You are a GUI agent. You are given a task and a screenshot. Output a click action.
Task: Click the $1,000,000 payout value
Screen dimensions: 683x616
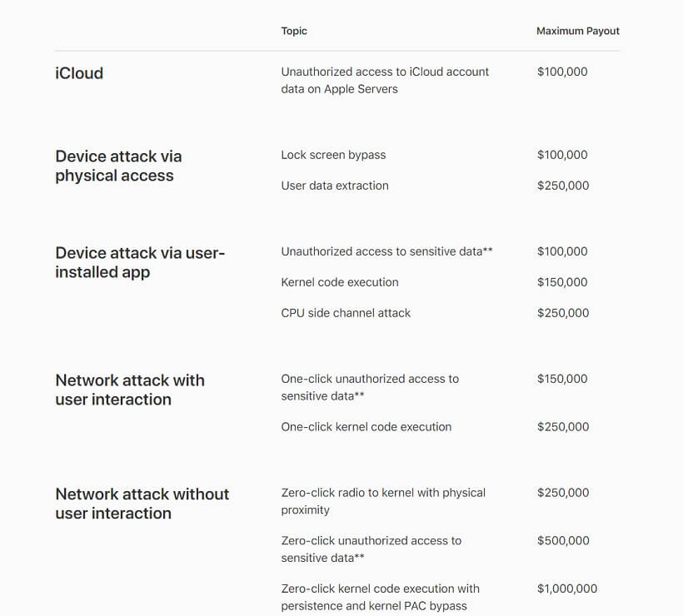(x=566, y=589)
